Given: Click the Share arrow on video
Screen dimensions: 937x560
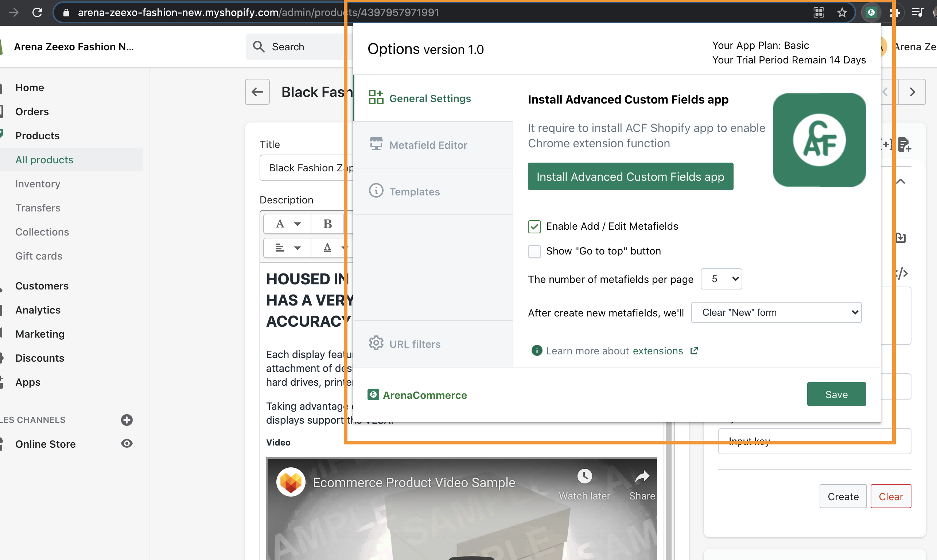Looking at the screenshot, I should (x=642, y=477).
